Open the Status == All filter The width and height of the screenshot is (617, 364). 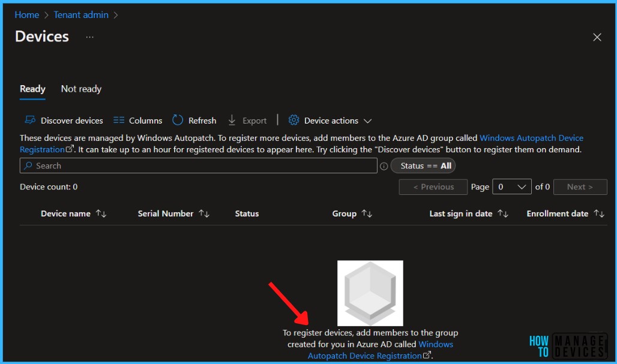(423, 166)
